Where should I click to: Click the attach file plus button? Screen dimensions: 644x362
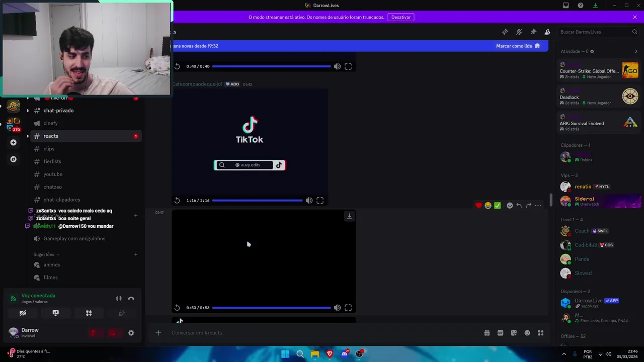click(158, 333)
